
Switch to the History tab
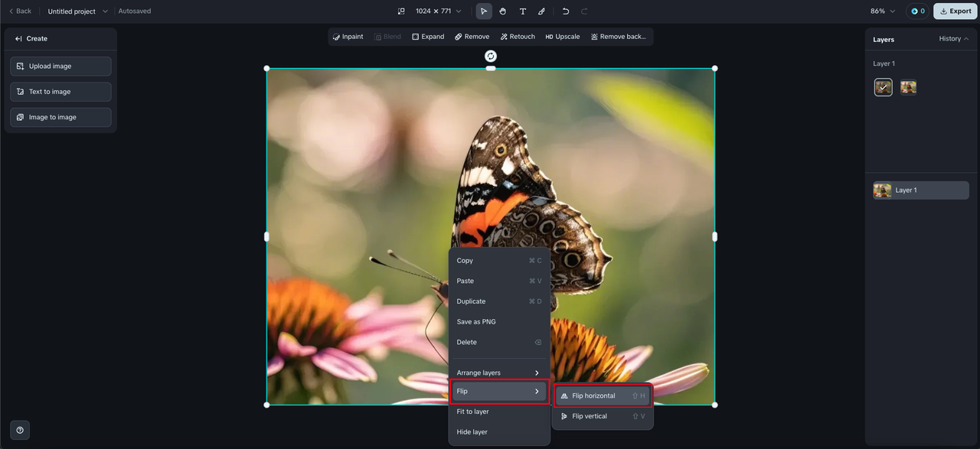[954, 39]
